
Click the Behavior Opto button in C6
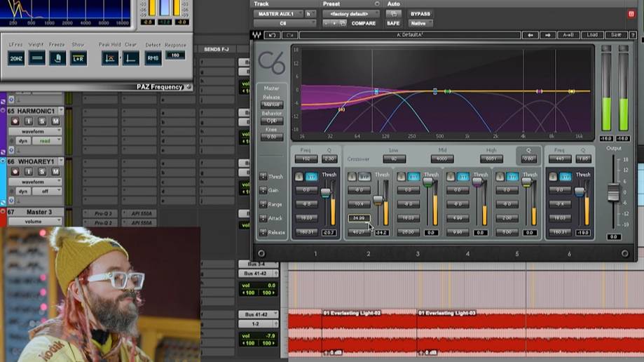[271, 121]
